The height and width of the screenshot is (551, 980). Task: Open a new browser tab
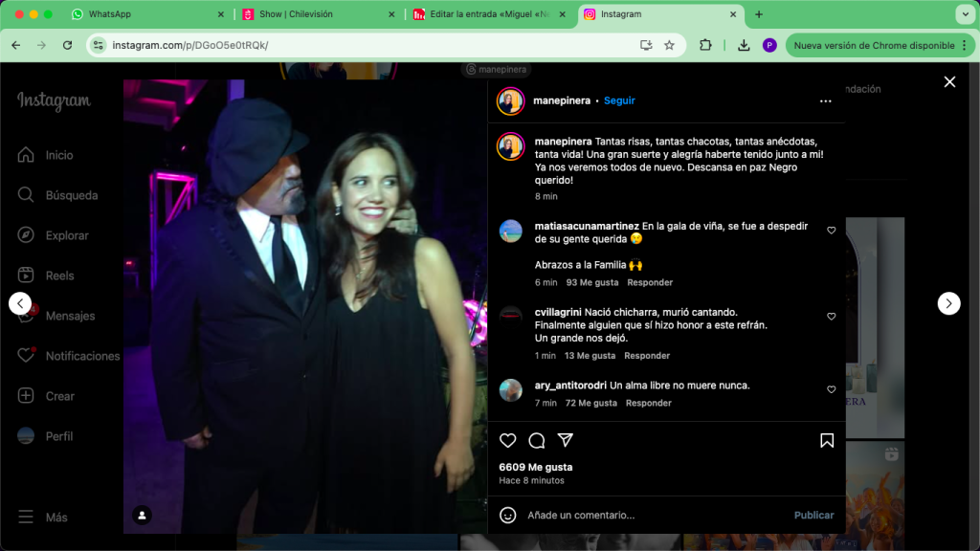coord(759,14)
